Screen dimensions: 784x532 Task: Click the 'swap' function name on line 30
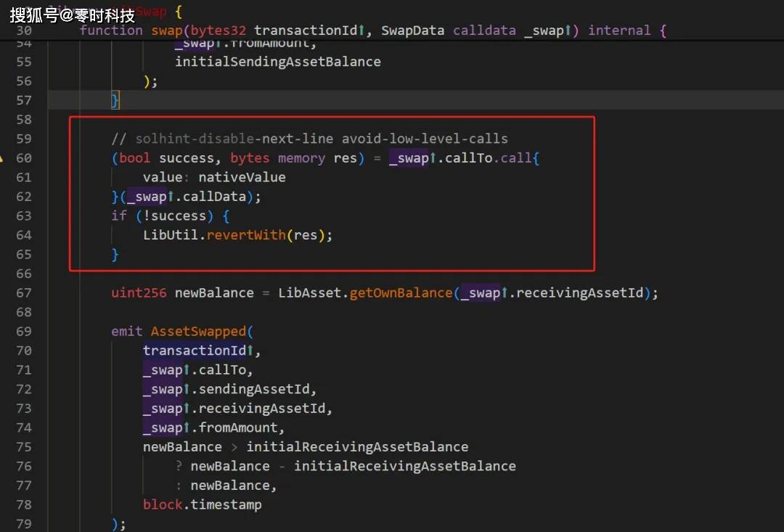pos(166,30)
